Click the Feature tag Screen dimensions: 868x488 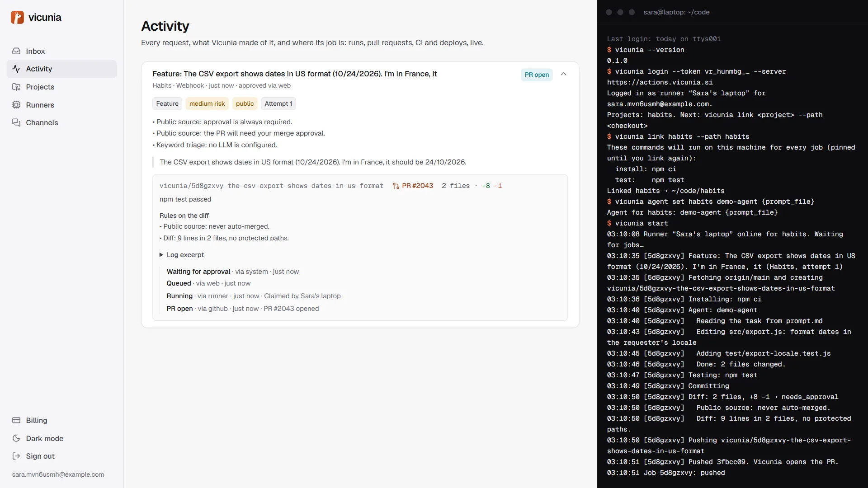(x=167, y=103)
